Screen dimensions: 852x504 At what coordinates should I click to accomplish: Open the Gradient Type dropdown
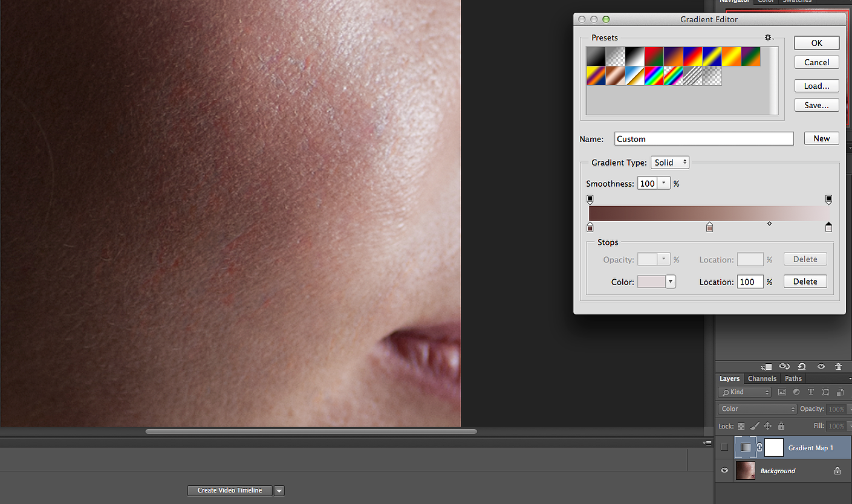(x=670, y=163)
